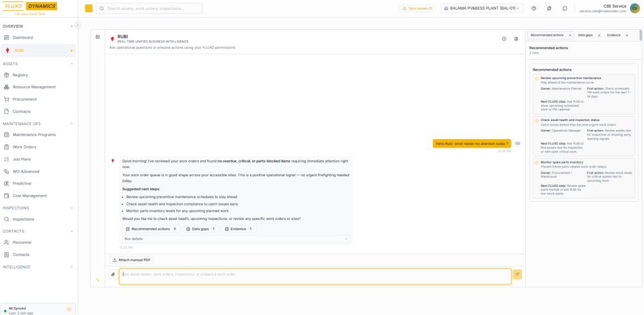
Task: Switch to the Evidence panel tab
Action: (614, 35)
